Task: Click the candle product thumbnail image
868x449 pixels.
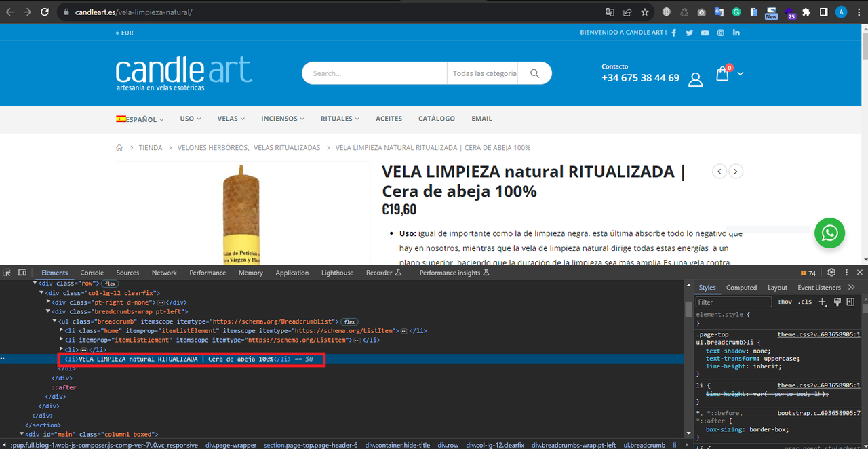Action: tap(243, 214)
